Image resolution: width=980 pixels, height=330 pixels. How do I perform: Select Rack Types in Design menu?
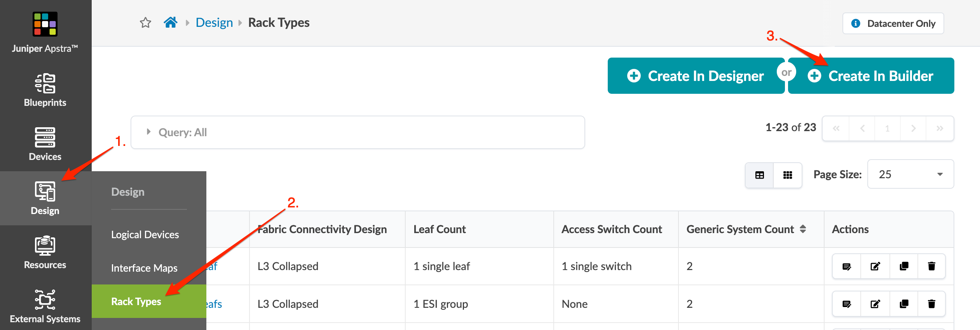(136, 302)
